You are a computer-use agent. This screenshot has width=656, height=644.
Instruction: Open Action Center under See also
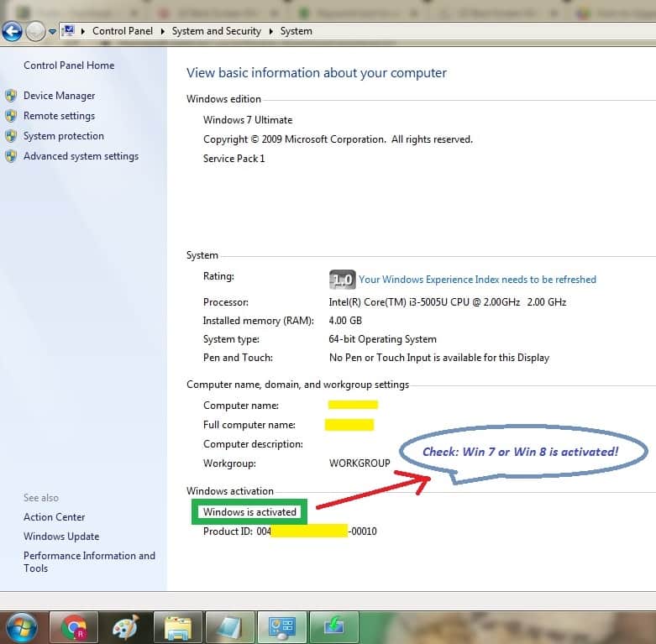pos(54,517)
